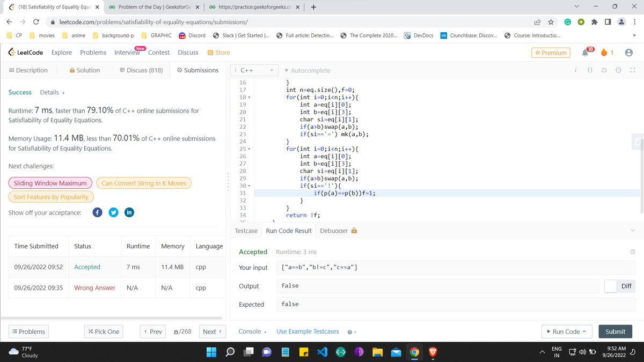Select the Testcase tab
Image resolution: width=644 pixels, height=362 pixels.
pos(246,231)
